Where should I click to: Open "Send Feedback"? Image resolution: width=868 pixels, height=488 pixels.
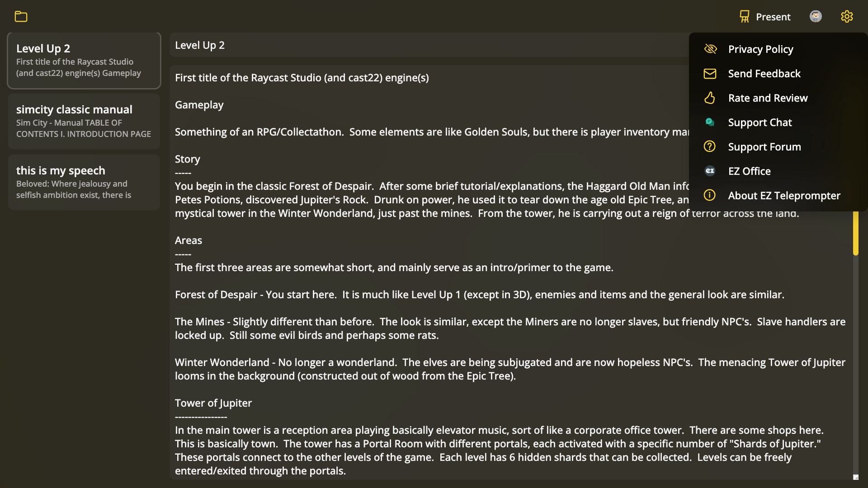point(764,74)
